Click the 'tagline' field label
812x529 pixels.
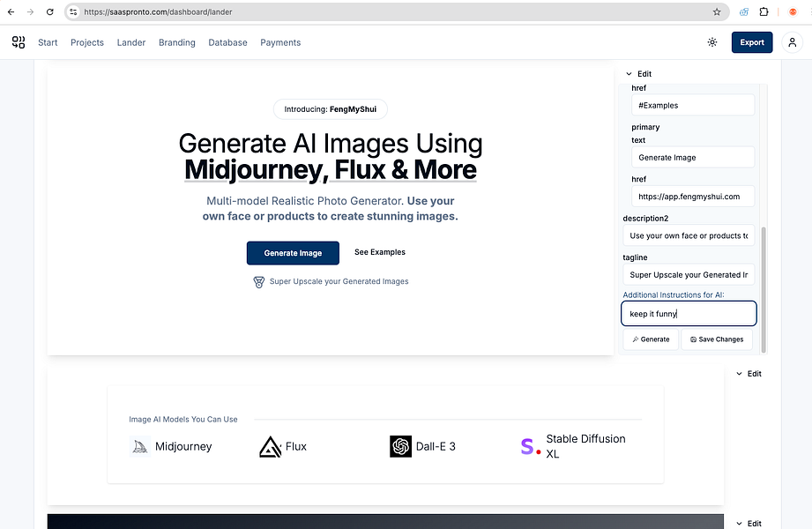point(635,257)
